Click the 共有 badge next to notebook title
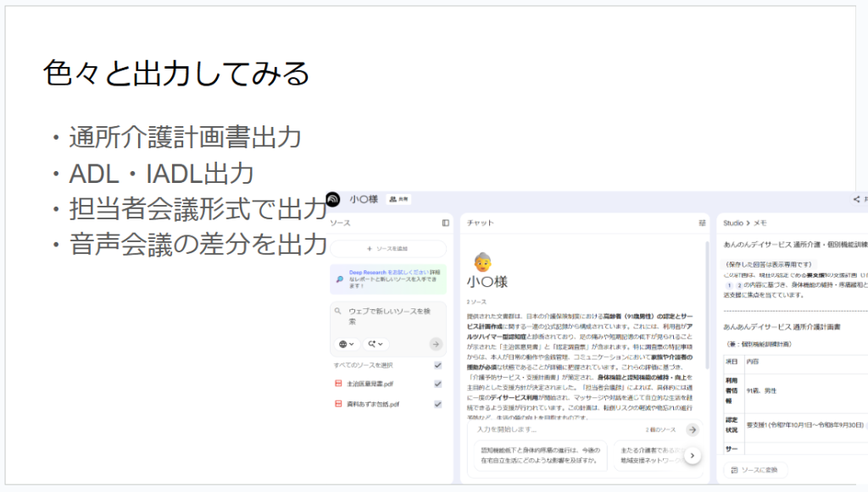Screen dimensions: 868x492 (x=398, y=200)
